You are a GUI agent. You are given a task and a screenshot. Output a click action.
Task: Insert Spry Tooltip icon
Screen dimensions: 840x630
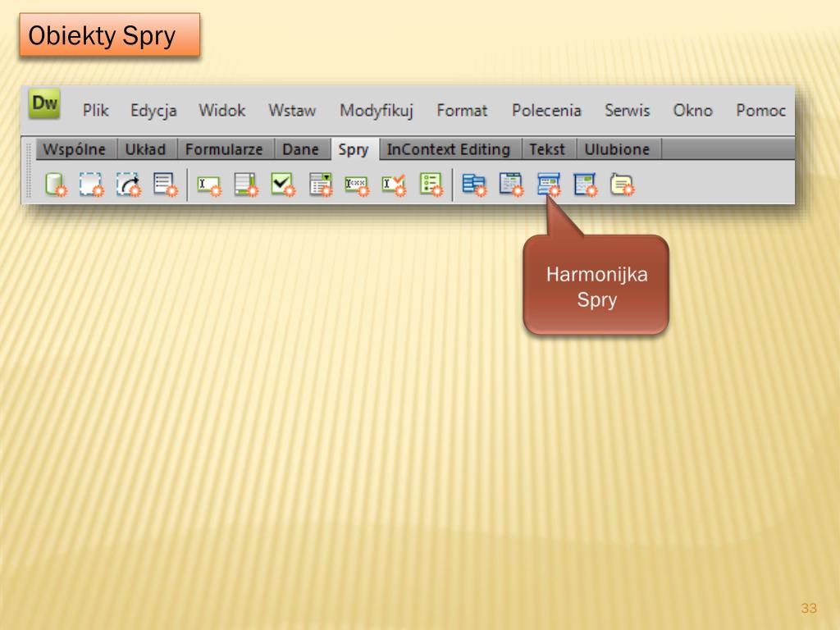coord(622,185)
